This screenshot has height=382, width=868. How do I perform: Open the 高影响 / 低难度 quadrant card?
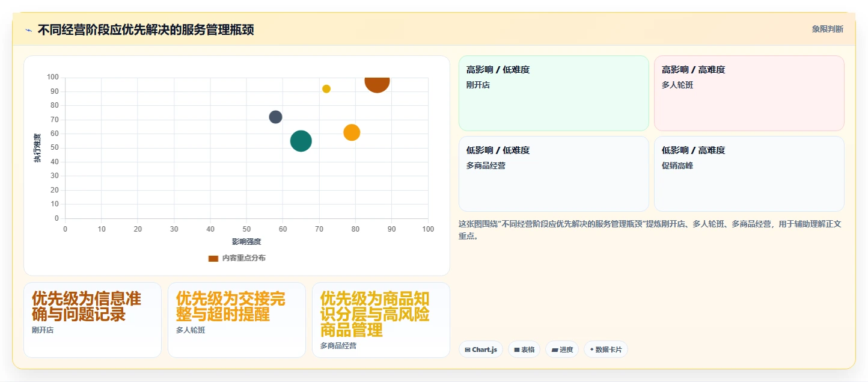coord(554,93)
